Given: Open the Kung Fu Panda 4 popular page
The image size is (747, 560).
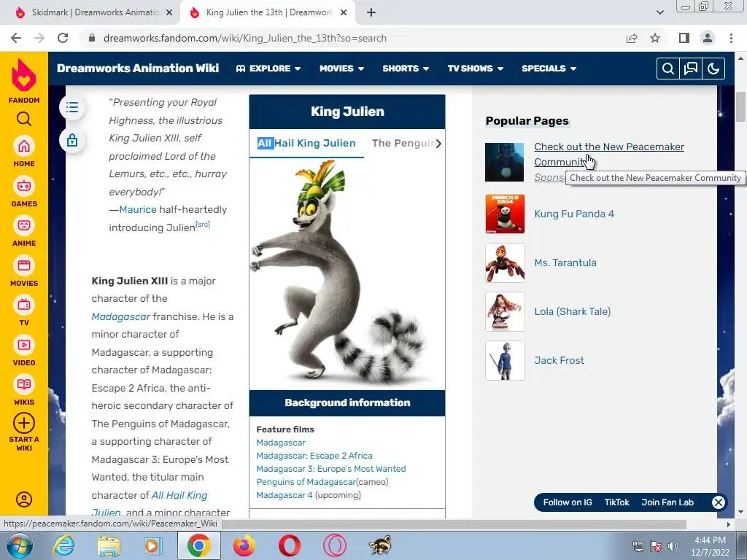Looking at the screenshot, I should (574, 214).
